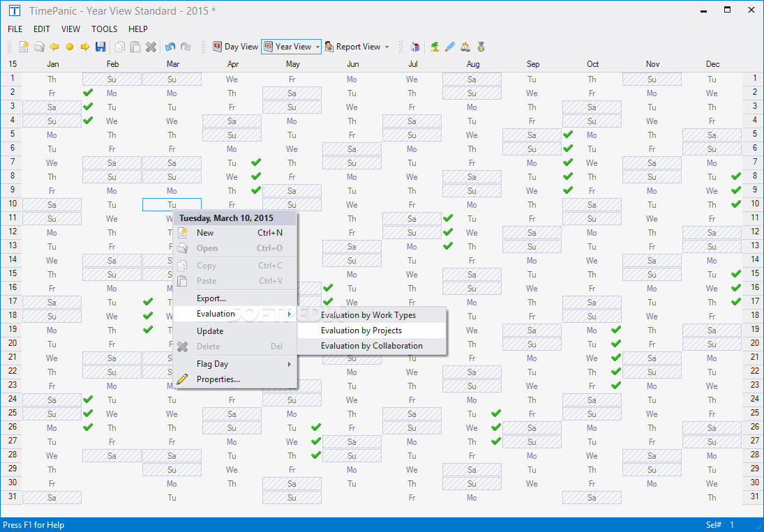Select Evaluation by Work Types
This screenshot has width=764, height=532.
(x=372, y=315)
